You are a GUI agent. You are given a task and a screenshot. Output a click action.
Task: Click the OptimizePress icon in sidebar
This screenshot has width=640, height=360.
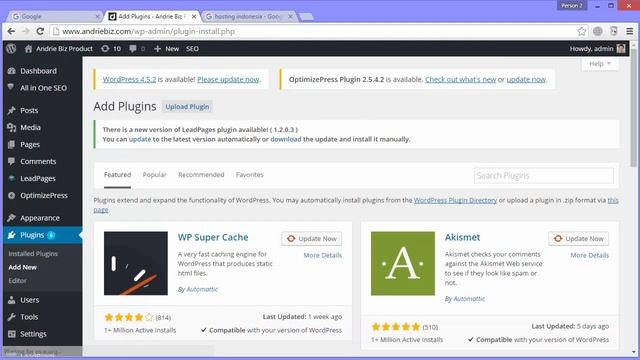point(11,196)
